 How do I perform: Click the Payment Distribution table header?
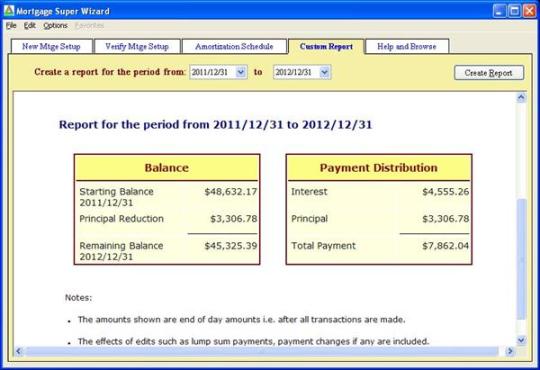(x=379, y=168)
